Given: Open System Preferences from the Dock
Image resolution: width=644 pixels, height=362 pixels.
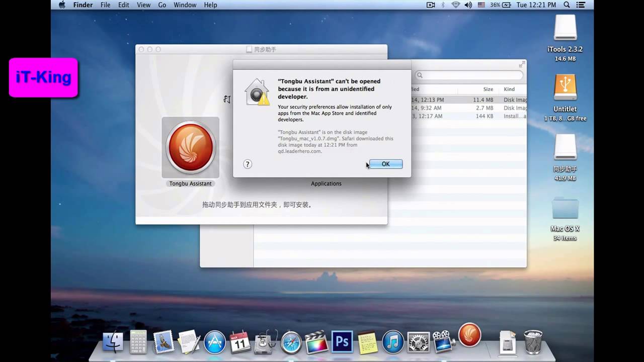Looking at the screenshot, I should point(419,342).
